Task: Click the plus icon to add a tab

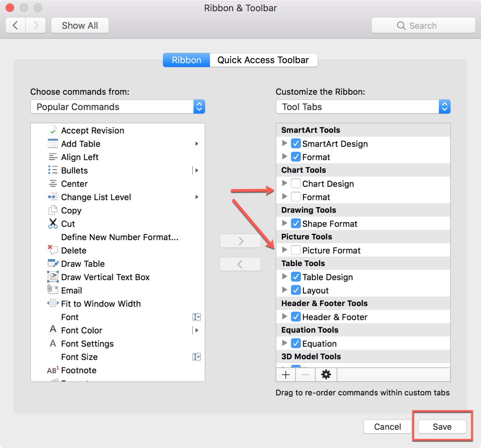Action: pos(286,375)
